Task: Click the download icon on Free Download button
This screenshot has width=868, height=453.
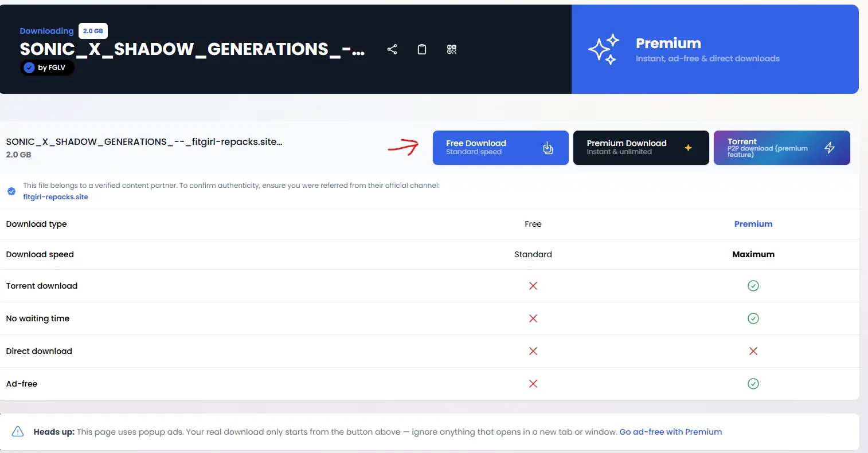Action: 548,148
